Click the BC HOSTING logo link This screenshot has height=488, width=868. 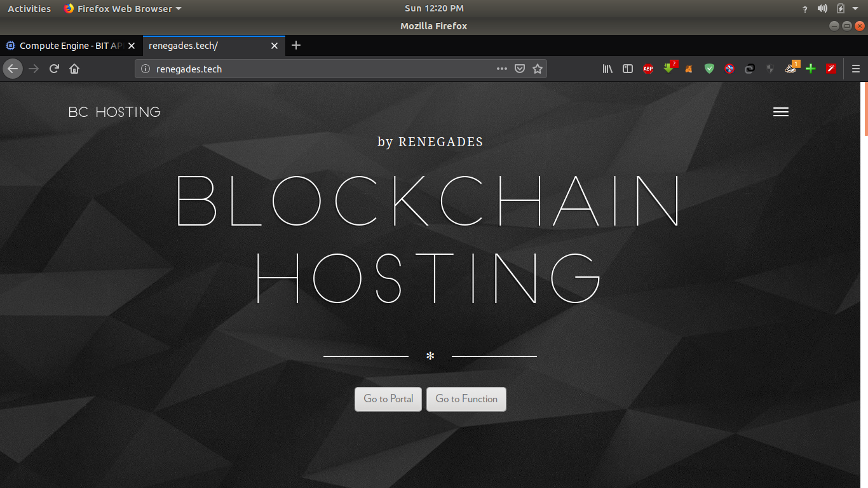pyautogui.click(x=114, y=112)
